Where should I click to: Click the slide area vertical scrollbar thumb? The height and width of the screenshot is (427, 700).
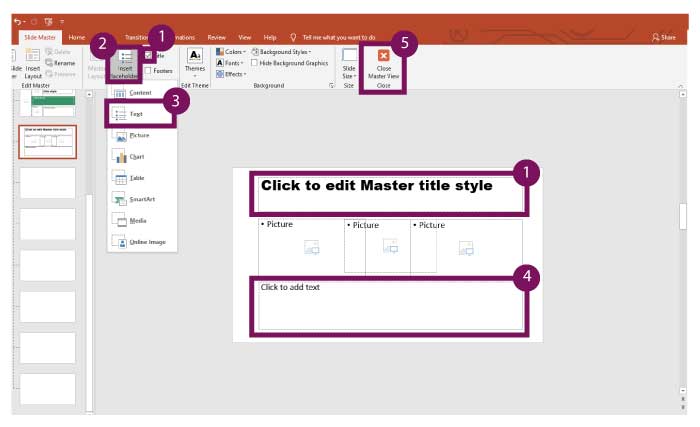point(683,217)
